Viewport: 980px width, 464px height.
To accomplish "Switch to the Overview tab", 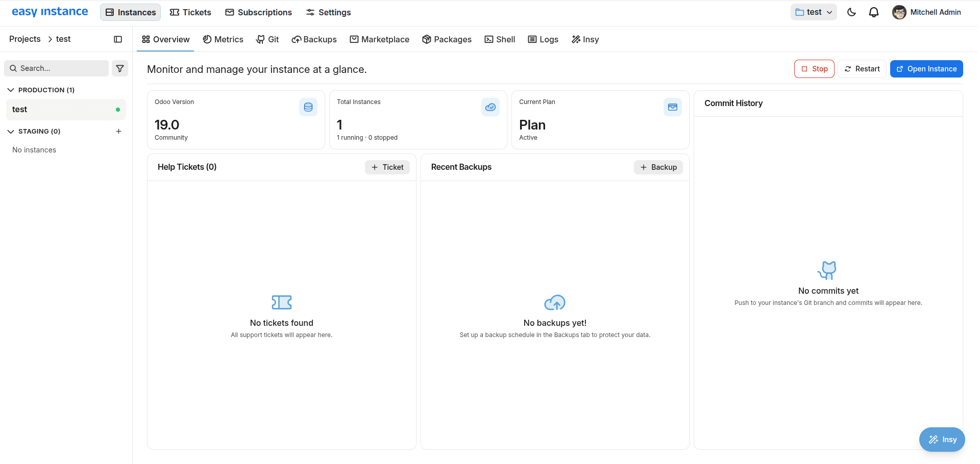I will coord(165,39).
